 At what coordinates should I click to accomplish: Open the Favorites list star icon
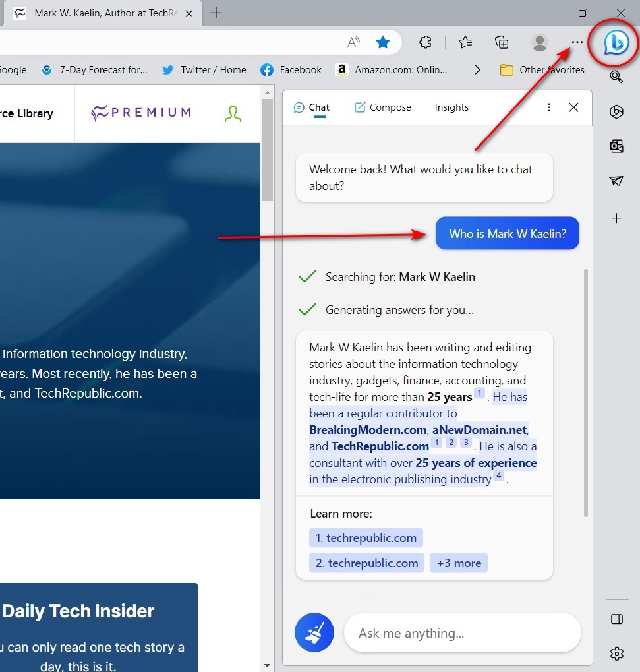(x=465, y=42)
